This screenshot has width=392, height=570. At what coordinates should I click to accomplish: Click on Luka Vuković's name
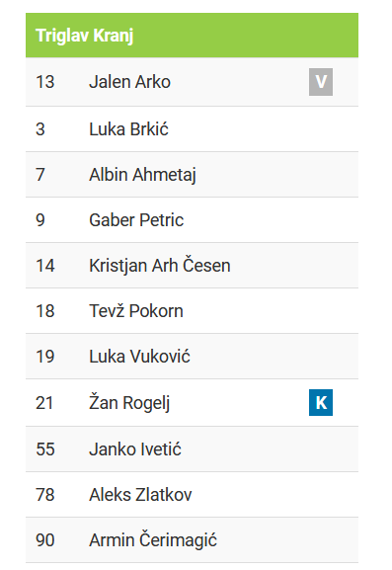(139, 357)
